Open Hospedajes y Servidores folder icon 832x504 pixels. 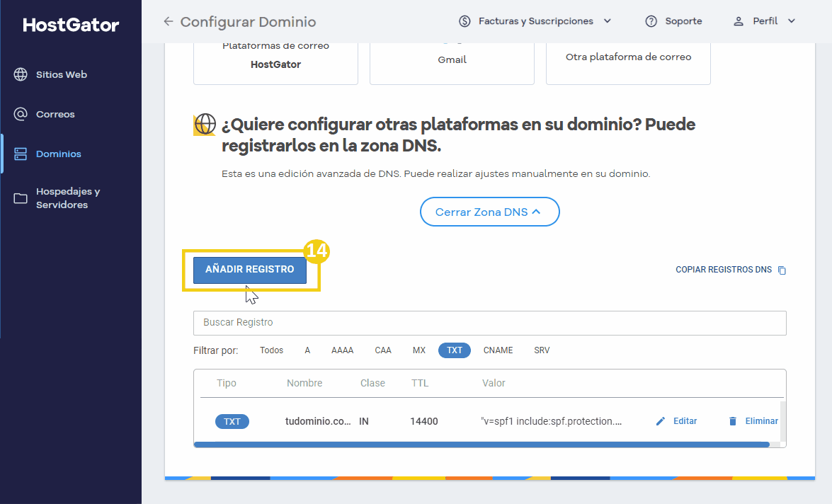coord(21,198)
